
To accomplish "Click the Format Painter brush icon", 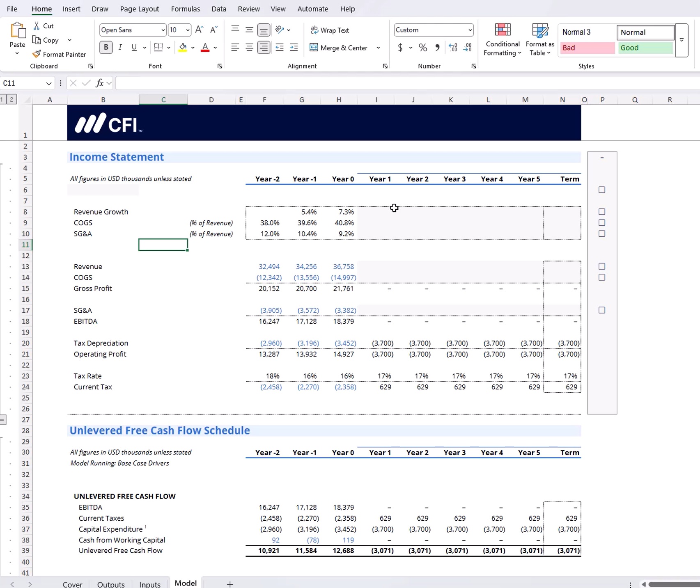I will click(x=37, y=54).
